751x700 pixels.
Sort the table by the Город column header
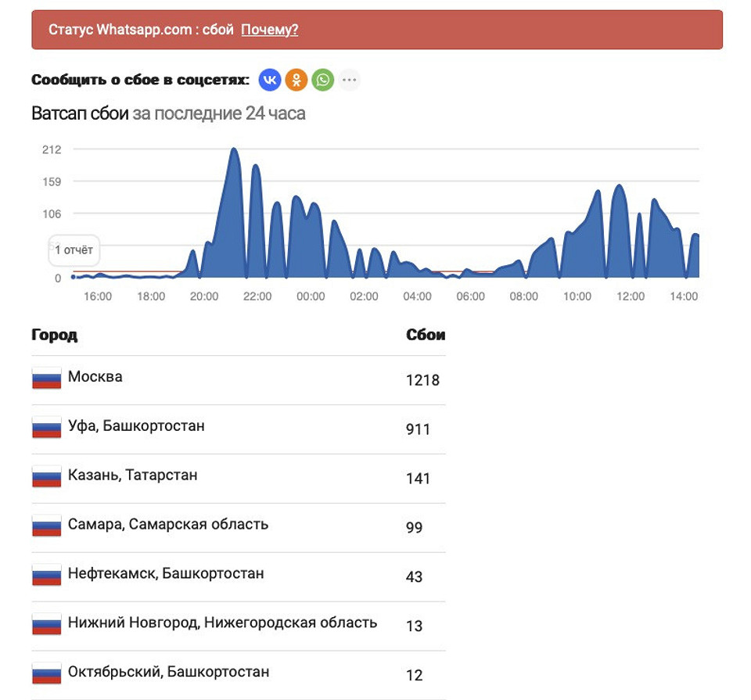(54, 334)
